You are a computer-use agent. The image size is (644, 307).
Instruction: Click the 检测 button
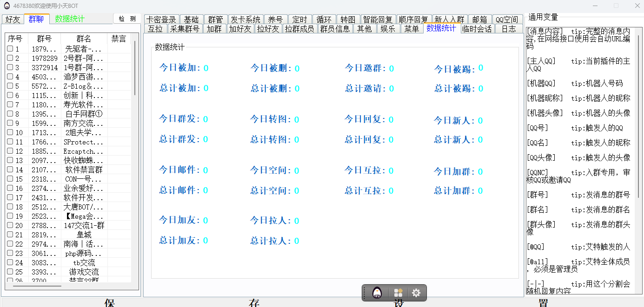[x=127, y=19]
